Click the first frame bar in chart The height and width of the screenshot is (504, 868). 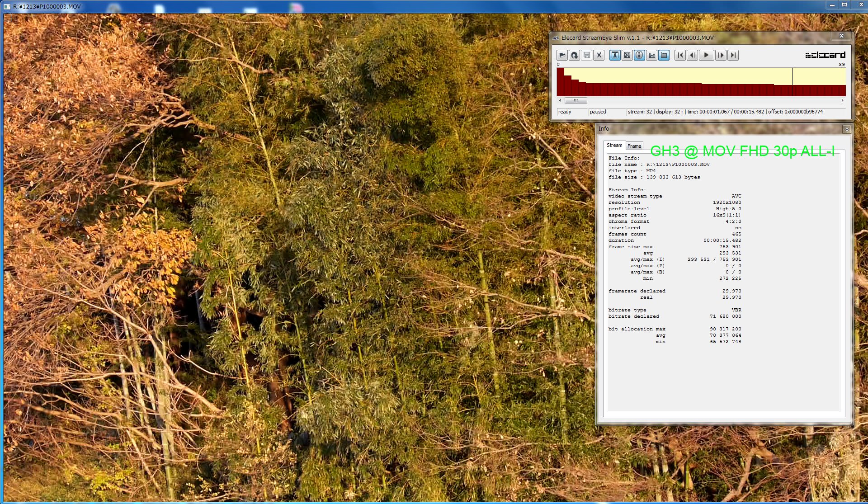[560, 82]
